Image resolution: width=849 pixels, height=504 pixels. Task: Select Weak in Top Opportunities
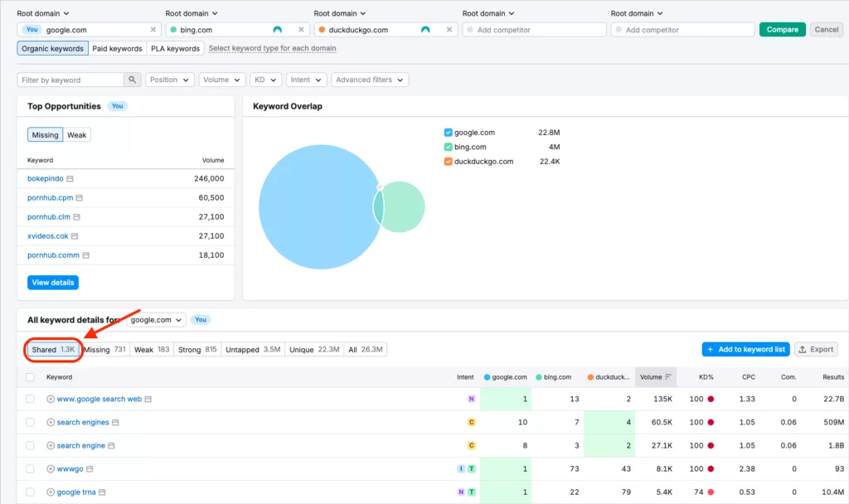click(x=77, y=135)
